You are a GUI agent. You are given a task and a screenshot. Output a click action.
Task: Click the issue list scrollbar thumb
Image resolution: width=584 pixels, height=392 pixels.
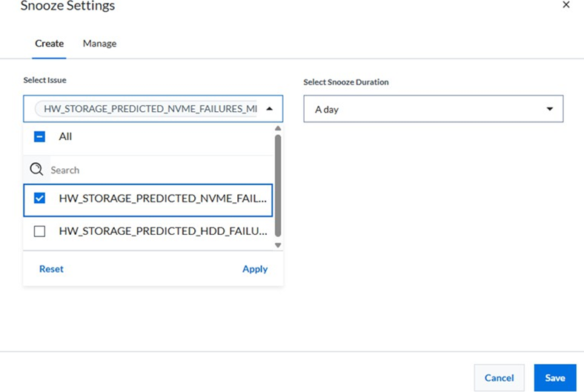[278, 185]
